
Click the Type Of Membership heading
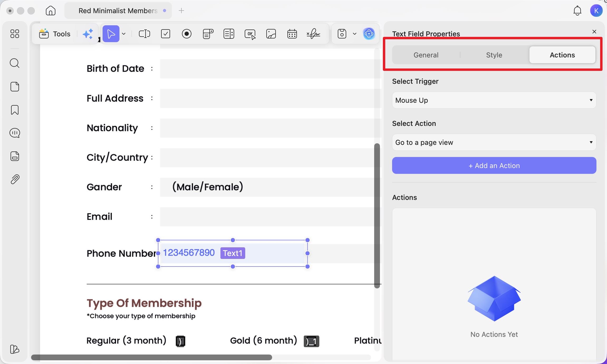(x=144, y=303)
